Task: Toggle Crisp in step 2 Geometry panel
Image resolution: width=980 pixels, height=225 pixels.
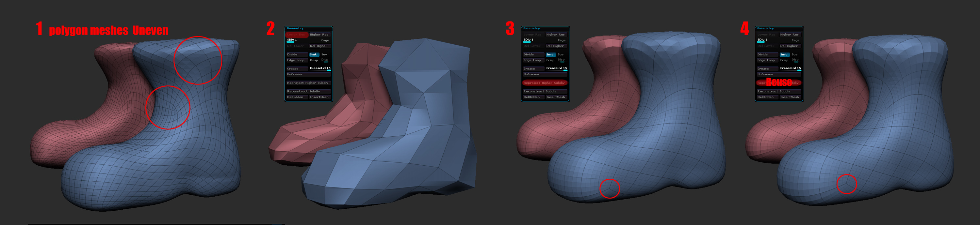Action: pyautogui.click(x=314, y=60)
